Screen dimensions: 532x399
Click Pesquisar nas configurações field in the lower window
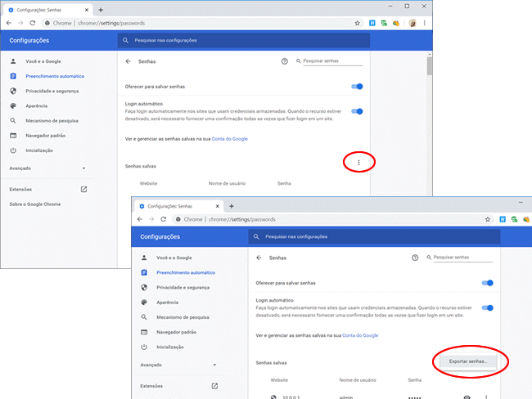pyautogui.click(x=374, y=236)
